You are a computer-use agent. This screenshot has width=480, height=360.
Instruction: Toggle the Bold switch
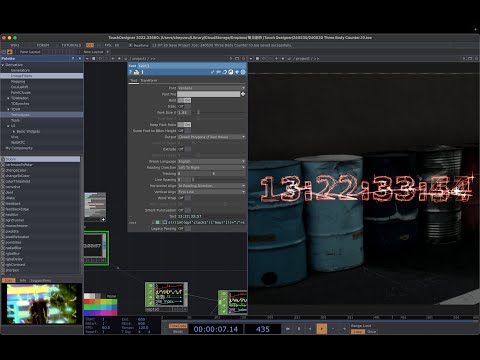pos(184,100)
